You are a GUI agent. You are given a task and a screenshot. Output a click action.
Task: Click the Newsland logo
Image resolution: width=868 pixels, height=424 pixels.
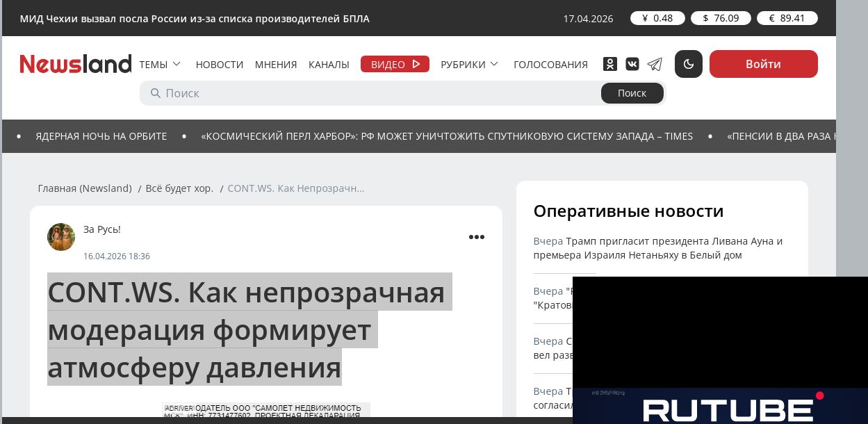click(75, 64)
